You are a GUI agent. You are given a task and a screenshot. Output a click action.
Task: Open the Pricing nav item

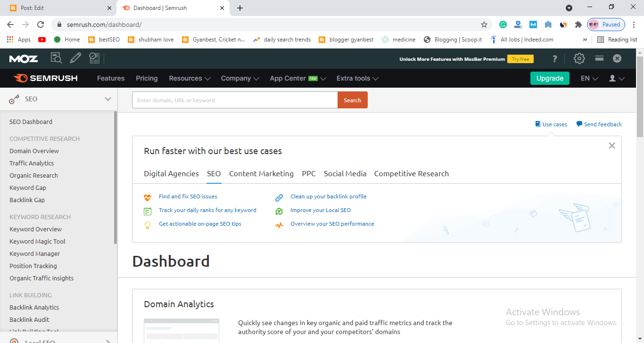click(147, 78)
